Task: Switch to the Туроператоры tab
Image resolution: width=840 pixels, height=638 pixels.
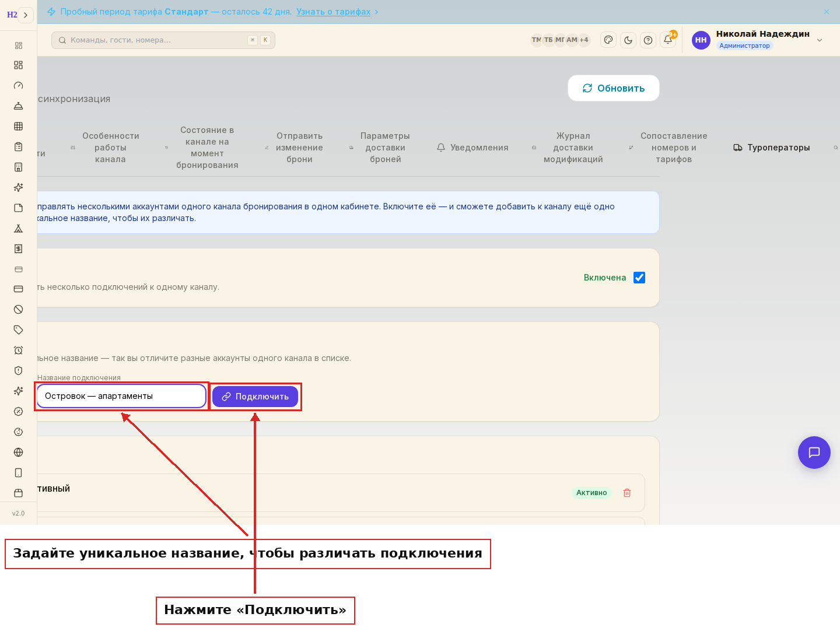Action: pyautogui.click(x=771, y=148)
